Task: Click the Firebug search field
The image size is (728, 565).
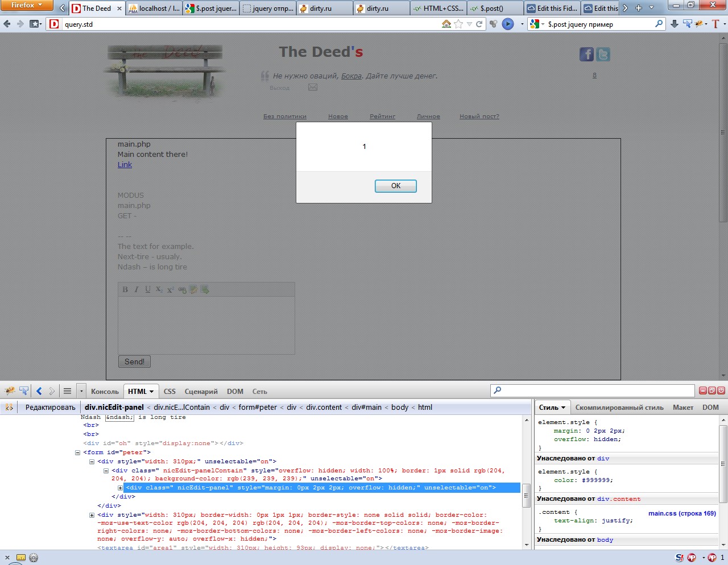Action: (x=593, y=390)
